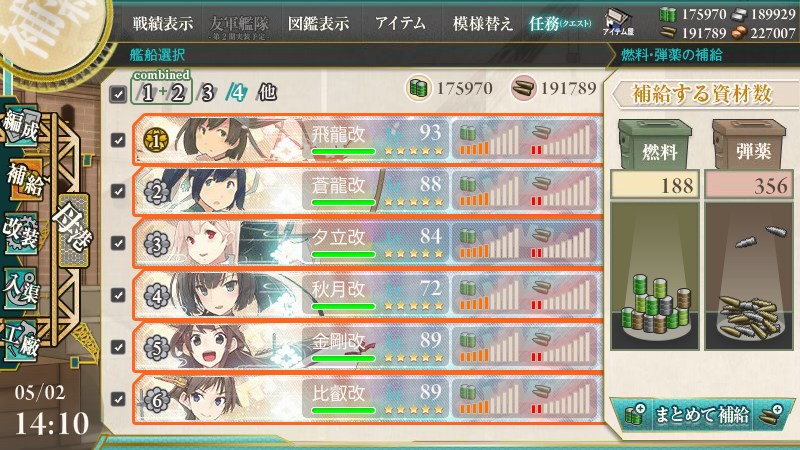
Task: Open the アイテム屋 item shop icon
Action: pos(618,22)
